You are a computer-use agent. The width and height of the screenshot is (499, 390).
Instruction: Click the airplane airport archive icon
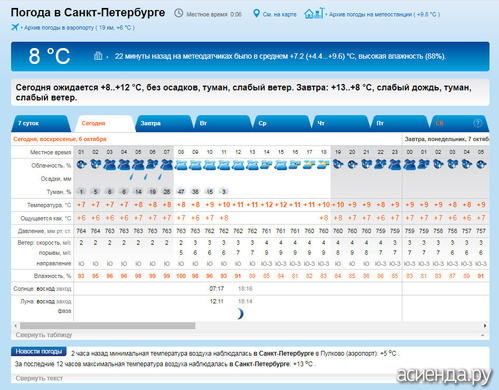[x=15, y=27]
